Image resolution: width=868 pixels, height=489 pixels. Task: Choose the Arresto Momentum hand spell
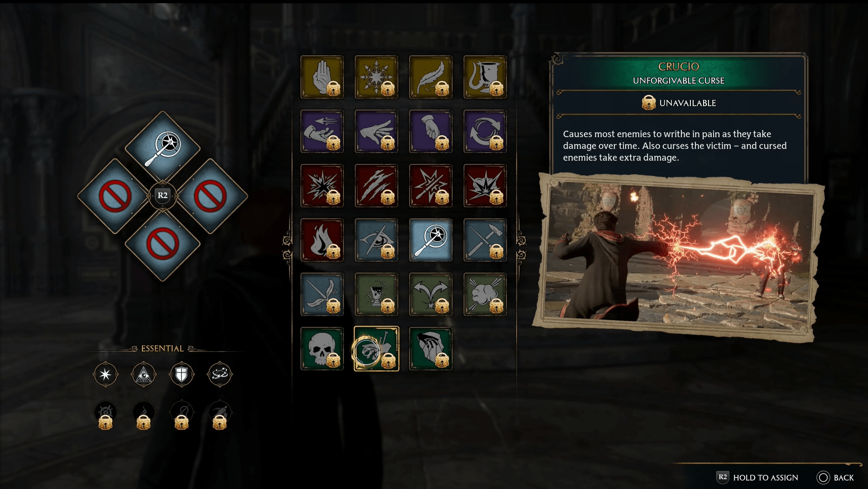pos(322,77)
